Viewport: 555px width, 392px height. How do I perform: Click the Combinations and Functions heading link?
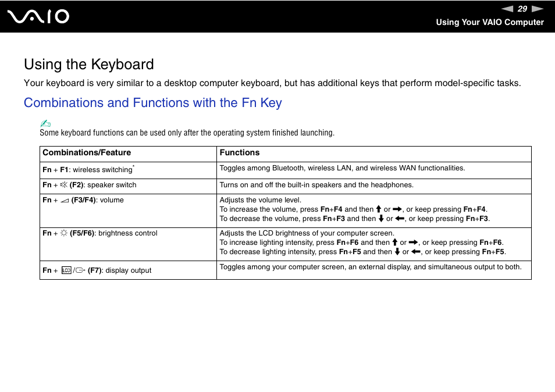[152, 103]
